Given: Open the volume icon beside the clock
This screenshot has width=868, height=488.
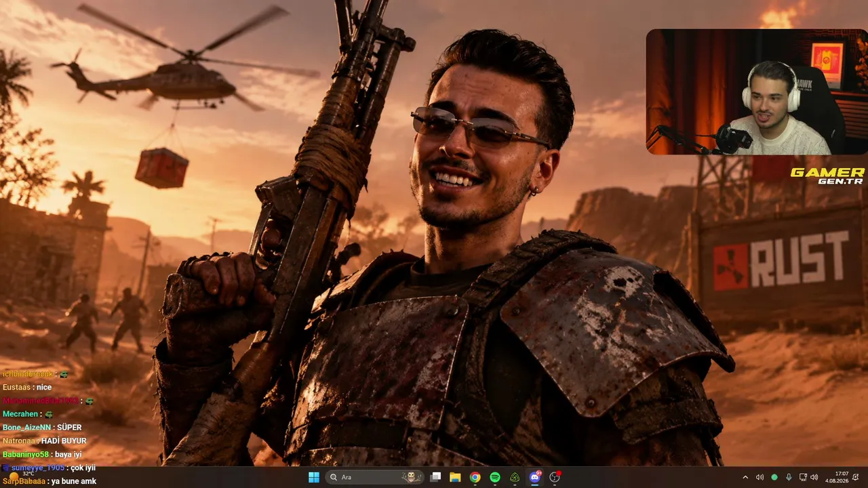Looking at the screenshot, I should (814, 477).
